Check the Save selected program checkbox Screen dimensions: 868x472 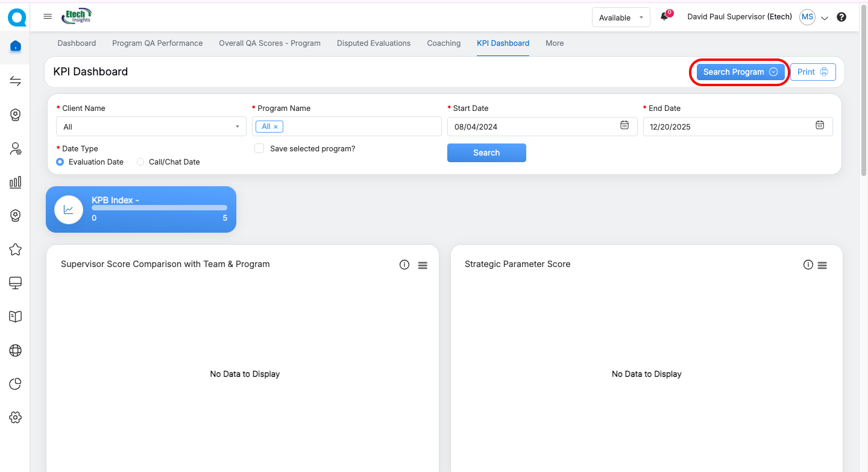tap(259, 148)
